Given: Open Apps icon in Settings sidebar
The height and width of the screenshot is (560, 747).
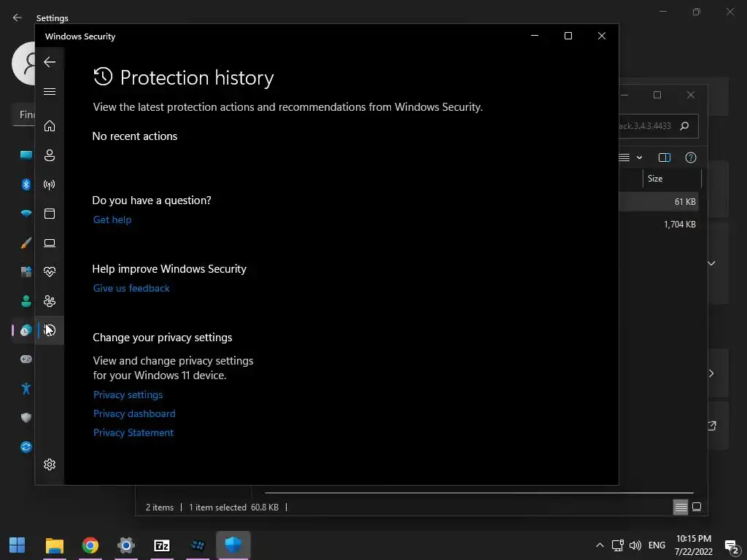Looking at the screenshot, I should pyautogui.click(x=26, y=272).
